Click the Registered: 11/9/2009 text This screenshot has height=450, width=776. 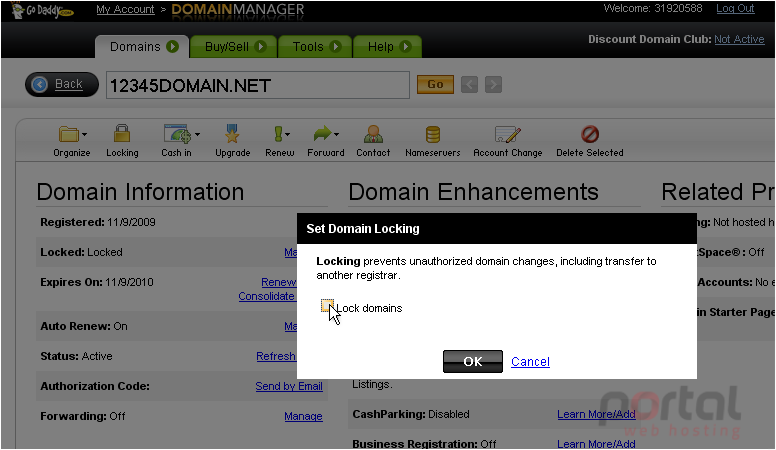click(98, 222)
